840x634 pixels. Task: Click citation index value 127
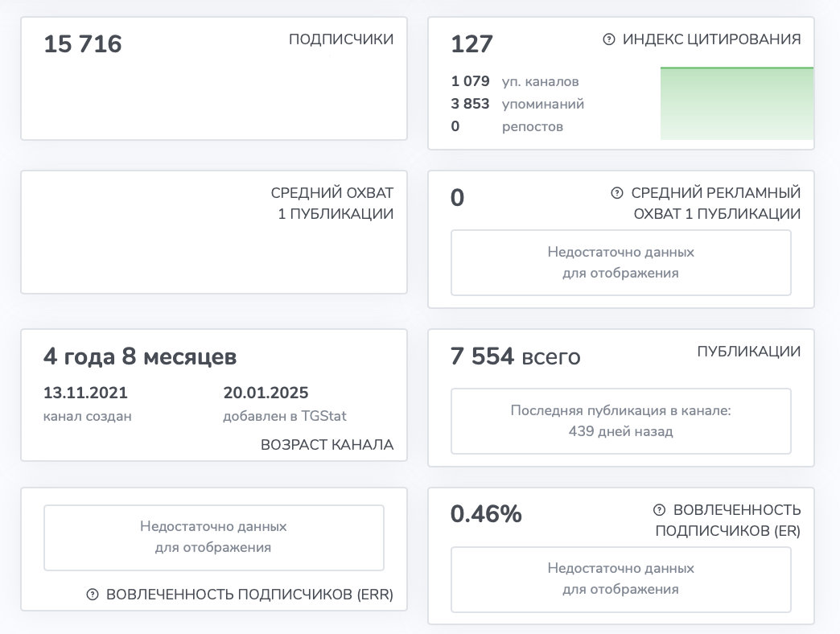point(471,44)
